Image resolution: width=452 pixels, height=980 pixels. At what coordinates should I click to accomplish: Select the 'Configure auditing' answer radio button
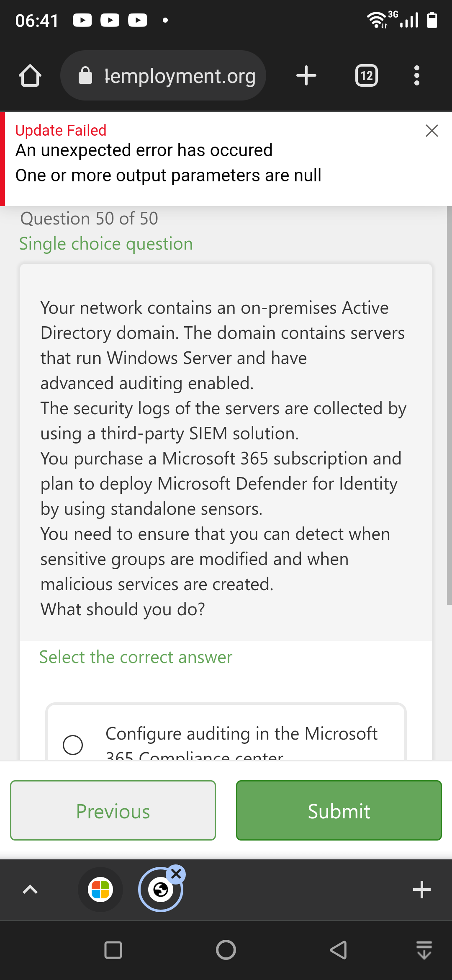73,744
